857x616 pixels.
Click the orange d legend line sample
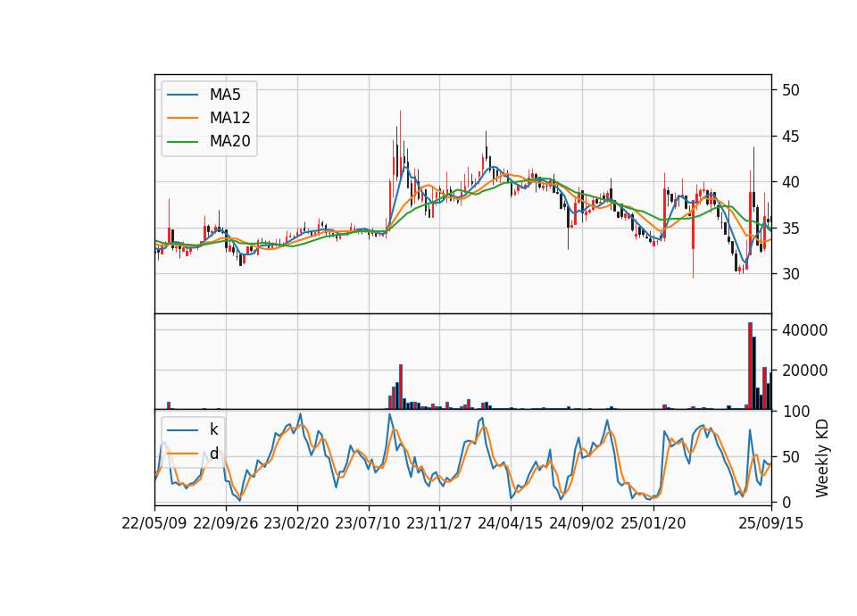(x=182, y=454)
